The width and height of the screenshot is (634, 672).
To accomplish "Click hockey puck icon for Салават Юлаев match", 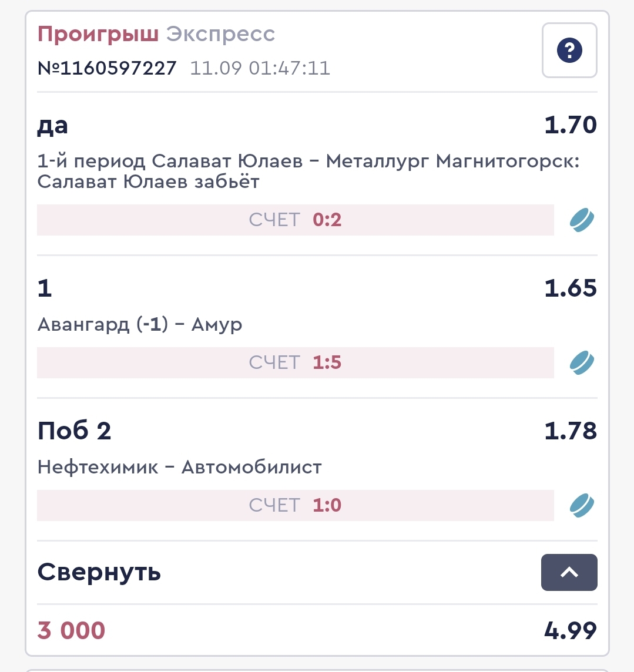I will pos(582,220).
